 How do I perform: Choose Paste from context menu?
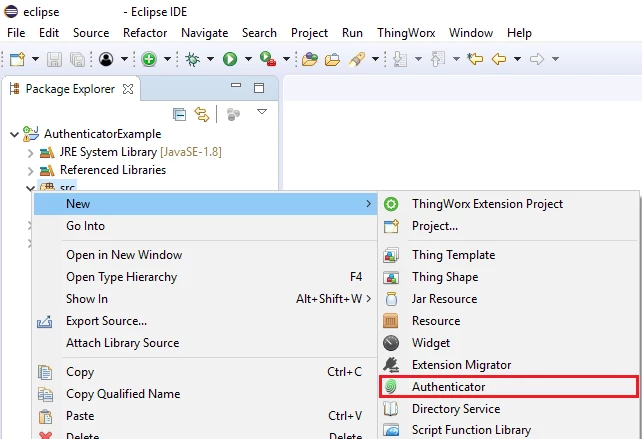(205, 416)
